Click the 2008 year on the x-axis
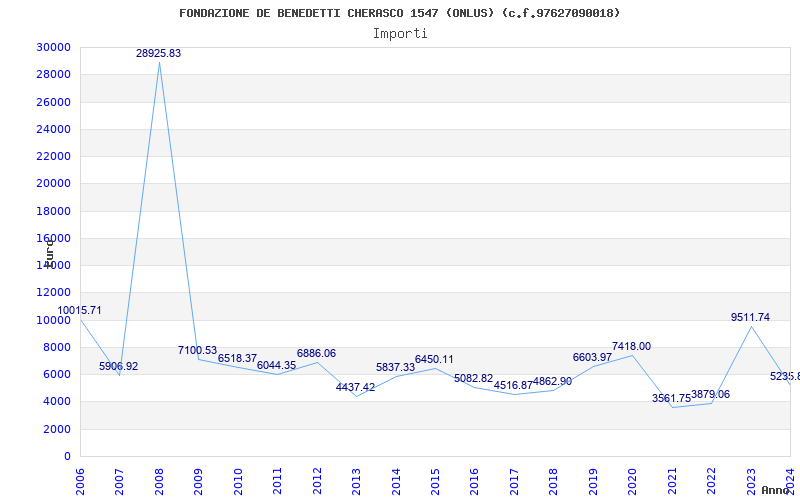 tap(159, 479)
